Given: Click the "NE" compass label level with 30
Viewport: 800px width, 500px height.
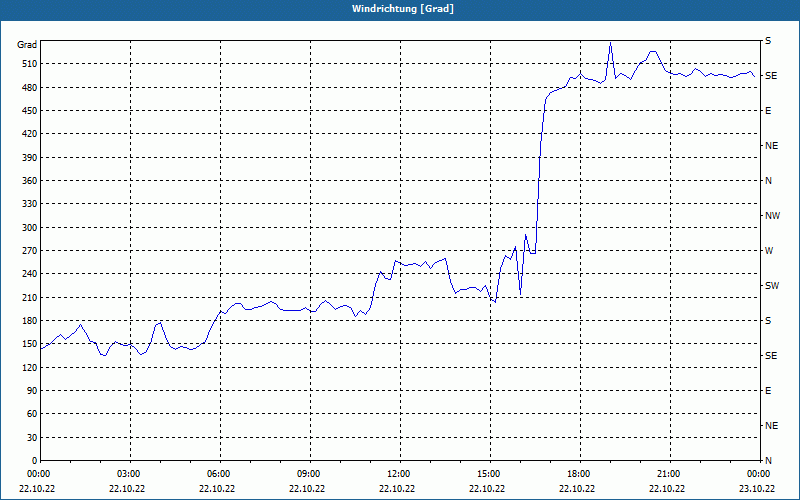Looking at the screenshot, I should pos(771,426).
